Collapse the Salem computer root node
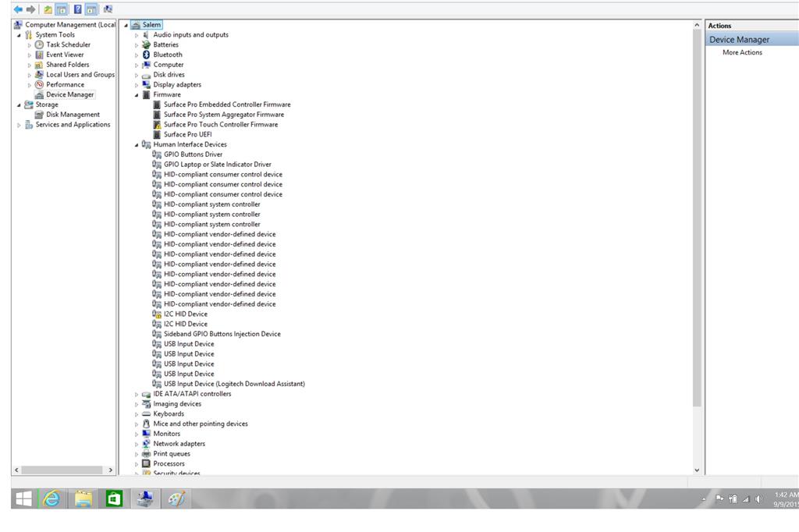Image resolution: width=799 pixels, height=532 pixels. pyautogui.click(x=126, y=25)
